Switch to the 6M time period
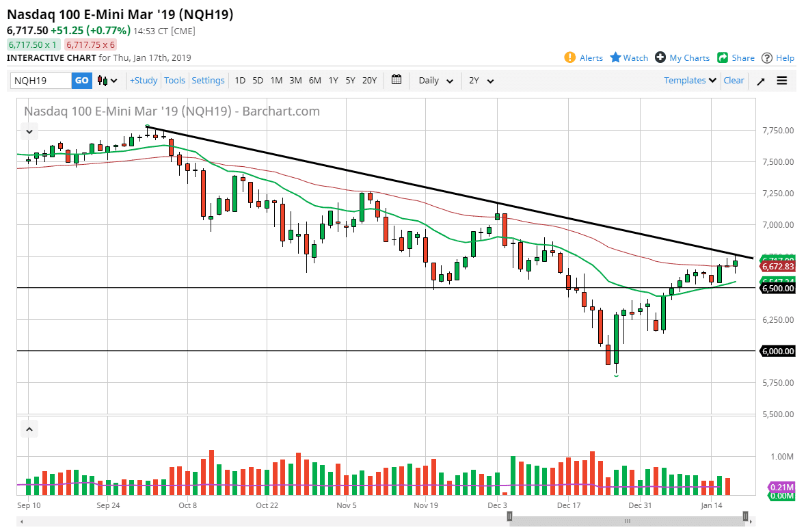This screenshot has height=532, width=806. coord(314,80)
